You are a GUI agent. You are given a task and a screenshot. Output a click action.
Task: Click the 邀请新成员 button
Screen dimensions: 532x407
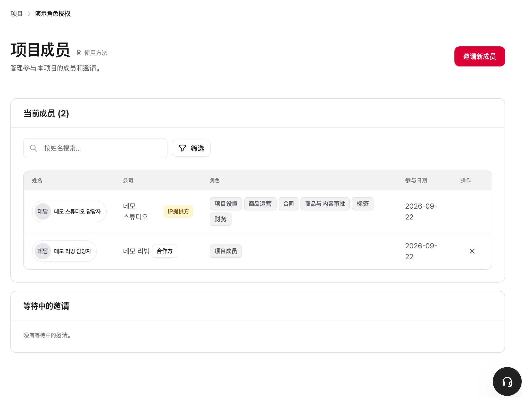(479, 56)
